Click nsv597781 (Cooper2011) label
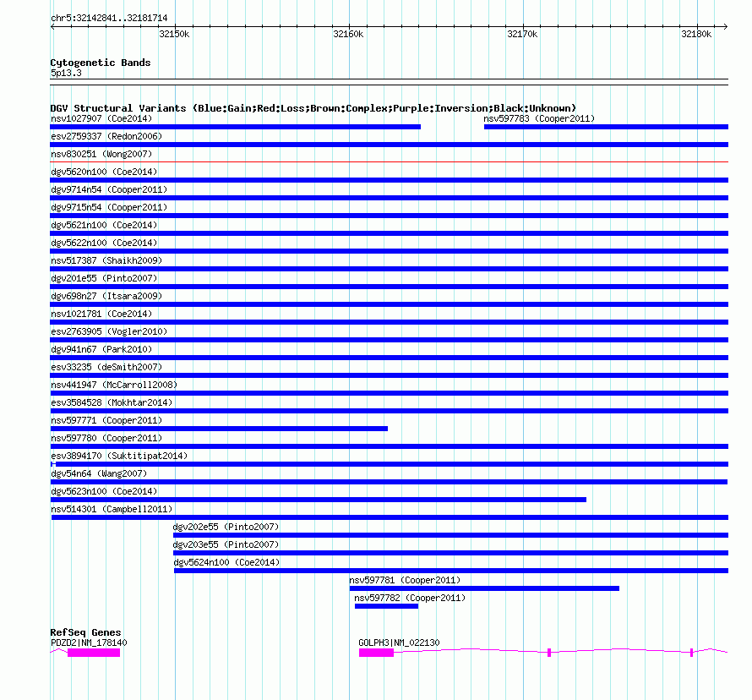This screenshot has height=700, width=752. (x=405, y=580)
